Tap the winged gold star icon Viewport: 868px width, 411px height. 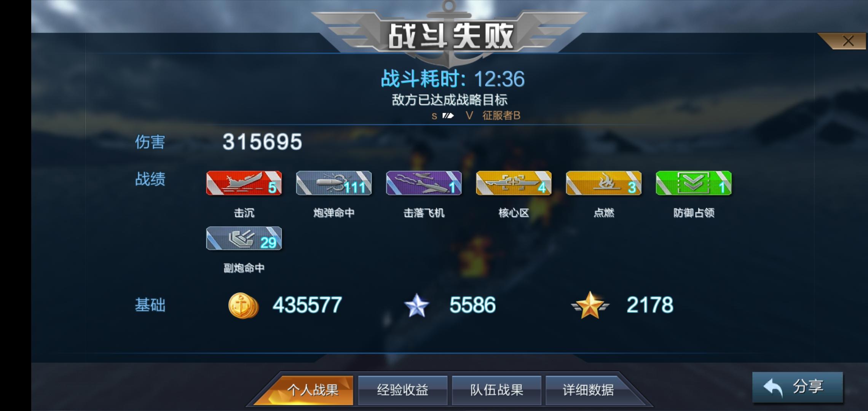pos(590,305)
